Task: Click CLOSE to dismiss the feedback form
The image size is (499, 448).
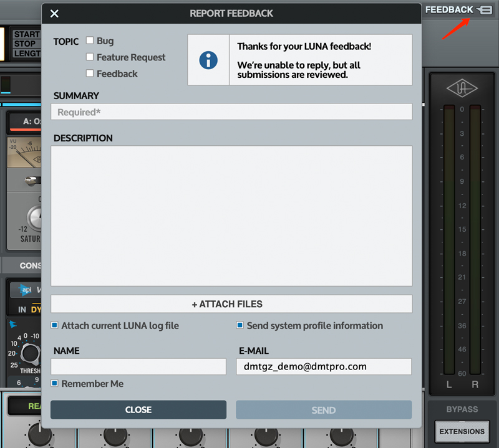Action: click(138, 409)
